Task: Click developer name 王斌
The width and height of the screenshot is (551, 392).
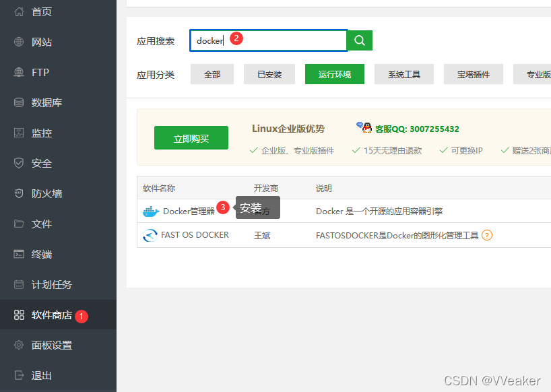Action: point(262,235)
